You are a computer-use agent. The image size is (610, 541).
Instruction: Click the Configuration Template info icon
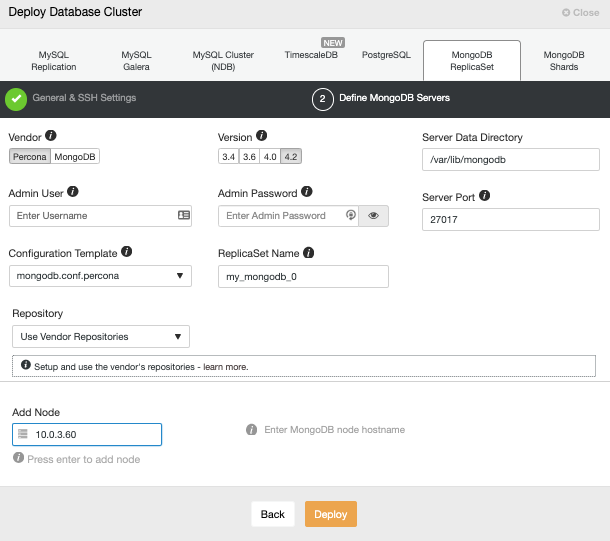[126, 251]
